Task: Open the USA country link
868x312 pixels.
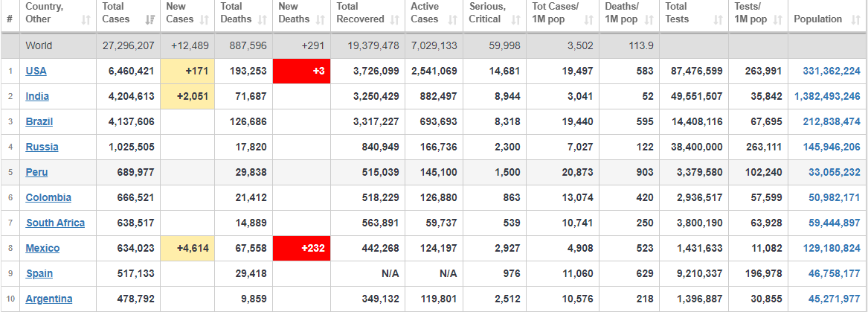Action: pos(36,71)
